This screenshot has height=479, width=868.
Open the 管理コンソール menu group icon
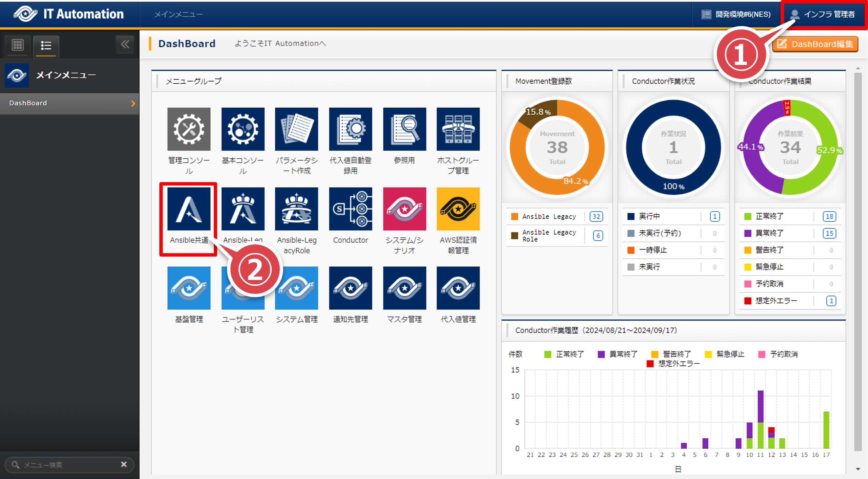point(189,129)
